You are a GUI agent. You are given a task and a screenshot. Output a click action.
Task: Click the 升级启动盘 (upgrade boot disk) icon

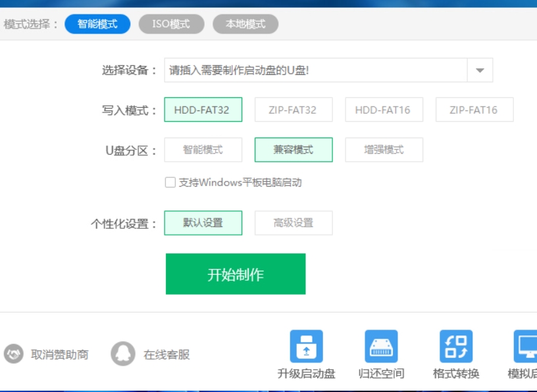307,347
